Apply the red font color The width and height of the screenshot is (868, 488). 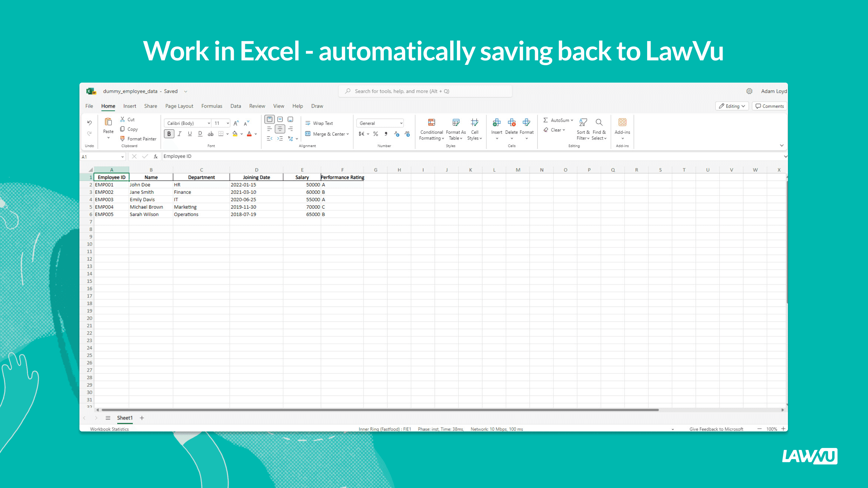coord(249,134)
